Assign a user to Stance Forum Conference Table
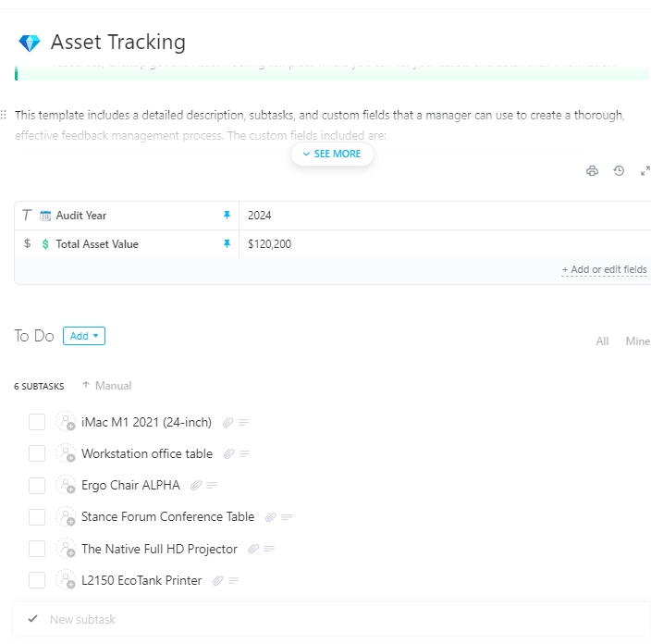 66,516
